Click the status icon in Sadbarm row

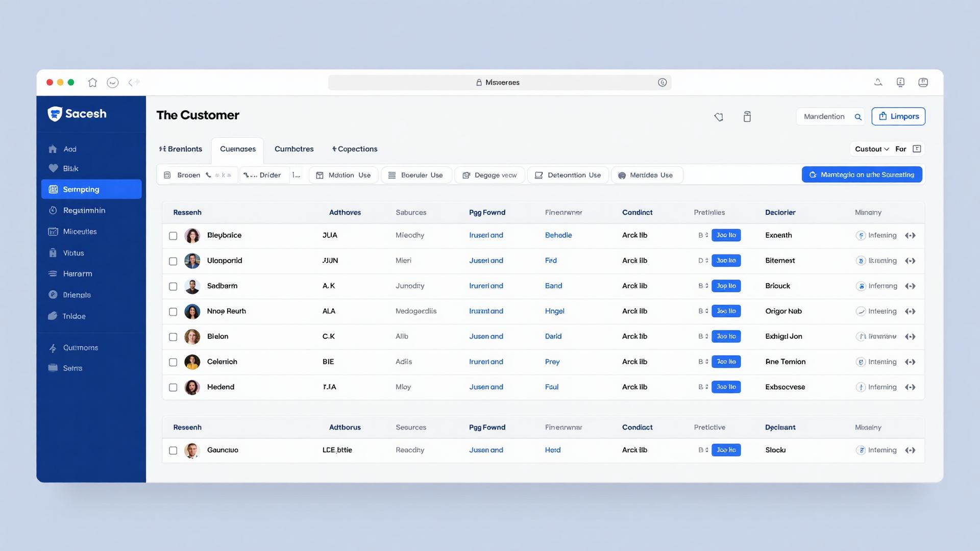click(x=861, y=286)
